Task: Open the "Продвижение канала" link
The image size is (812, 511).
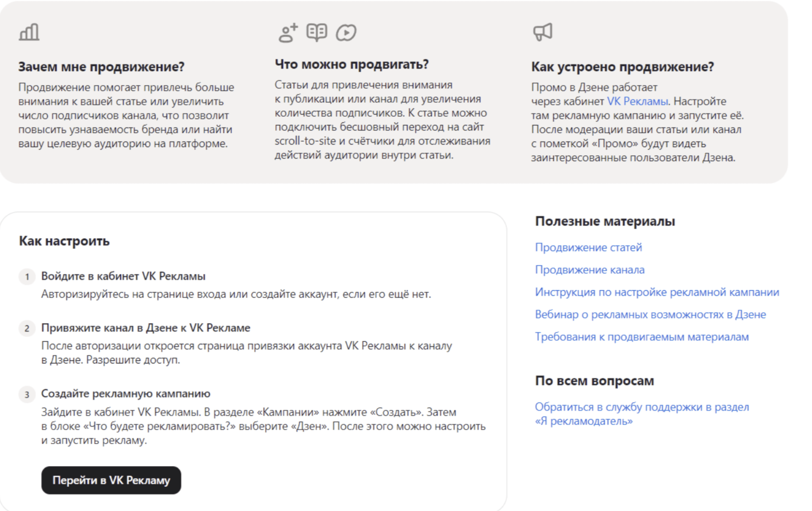Action: coord(590,270)
